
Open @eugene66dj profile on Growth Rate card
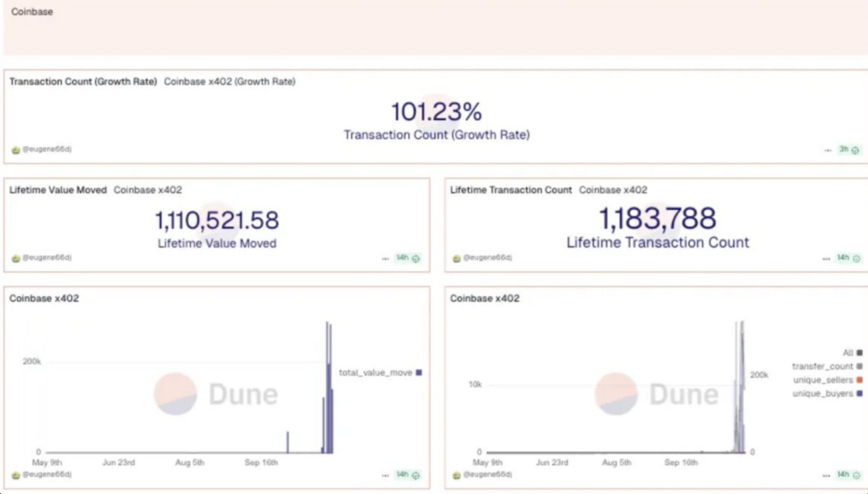[47, 149]
